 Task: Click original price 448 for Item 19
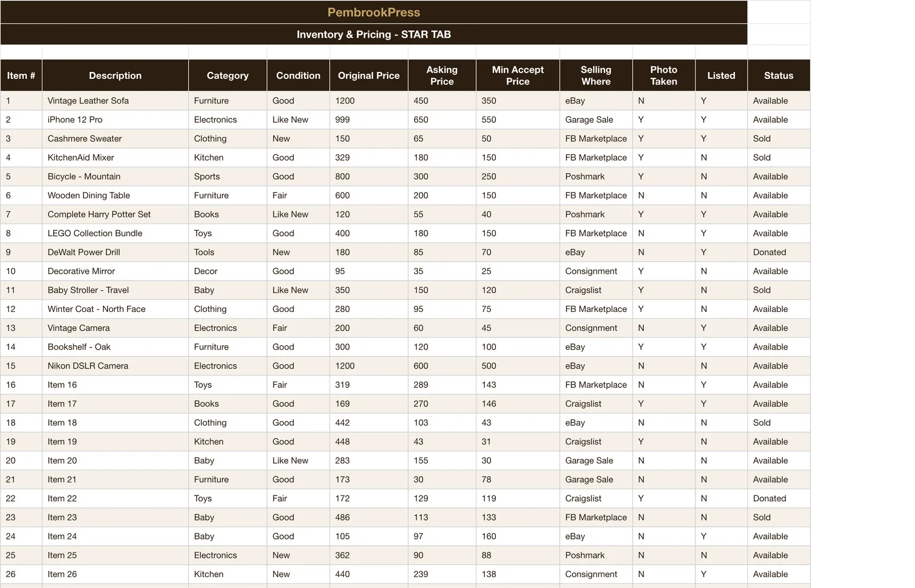(x=369, y=441)
